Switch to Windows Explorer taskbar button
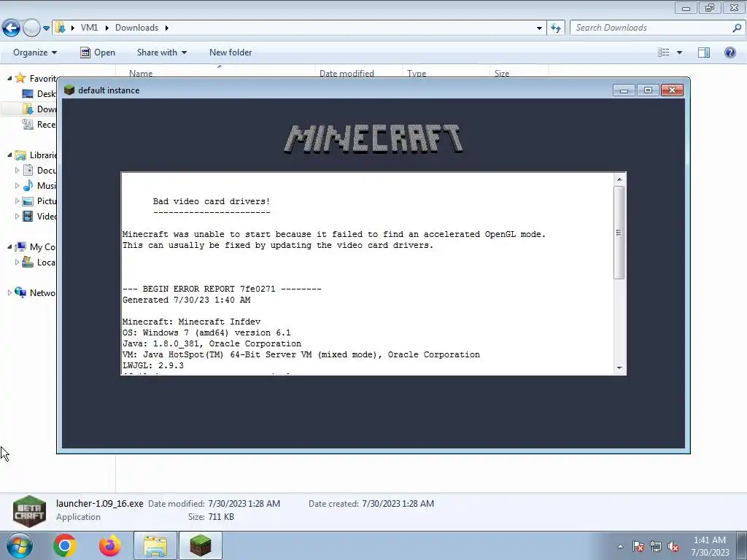Image resolution: width=747 pixels, height=560 pixels. coord(155,545)
